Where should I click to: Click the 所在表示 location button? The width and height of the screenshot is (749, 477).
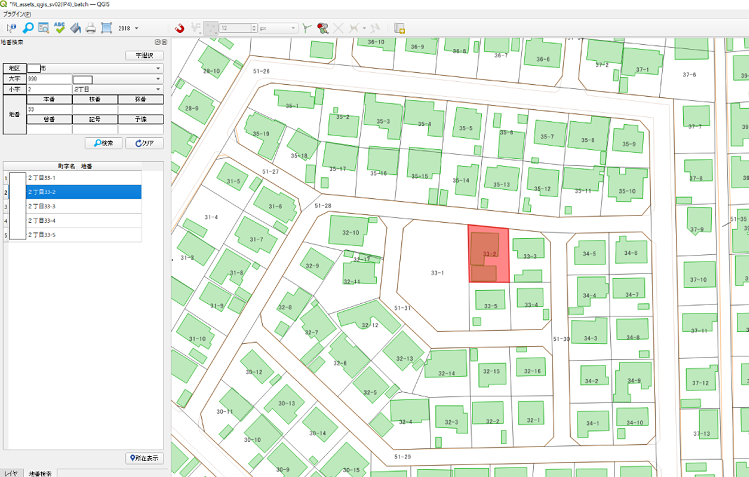click(145, 458)
